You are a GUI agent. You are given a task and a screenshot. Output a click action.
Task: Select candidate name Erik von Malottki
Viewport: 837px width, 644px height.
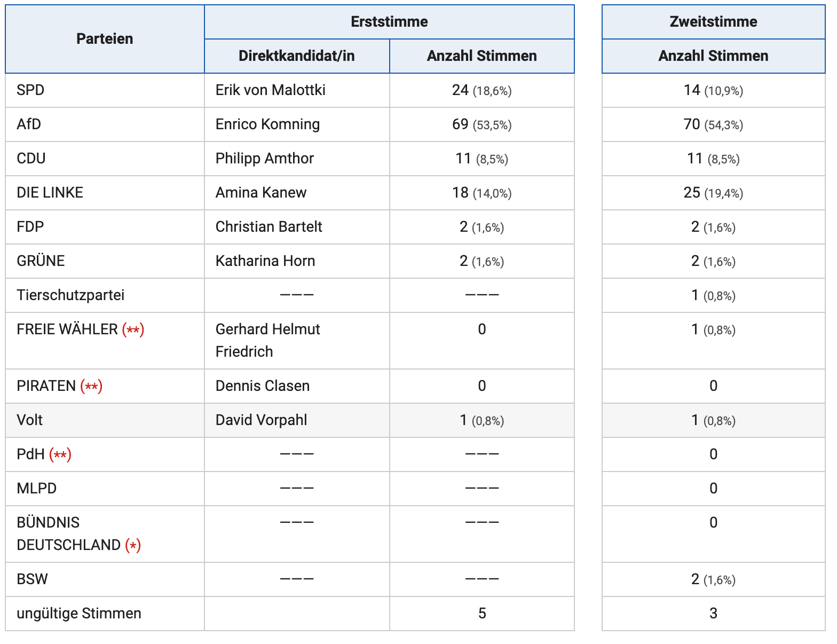[270, 90]
